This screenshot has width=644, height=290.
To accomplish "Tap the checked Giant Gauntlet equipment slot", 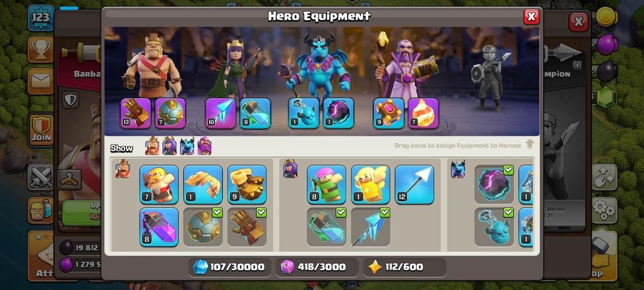I will pyautogui.click(x=247, y=227).
